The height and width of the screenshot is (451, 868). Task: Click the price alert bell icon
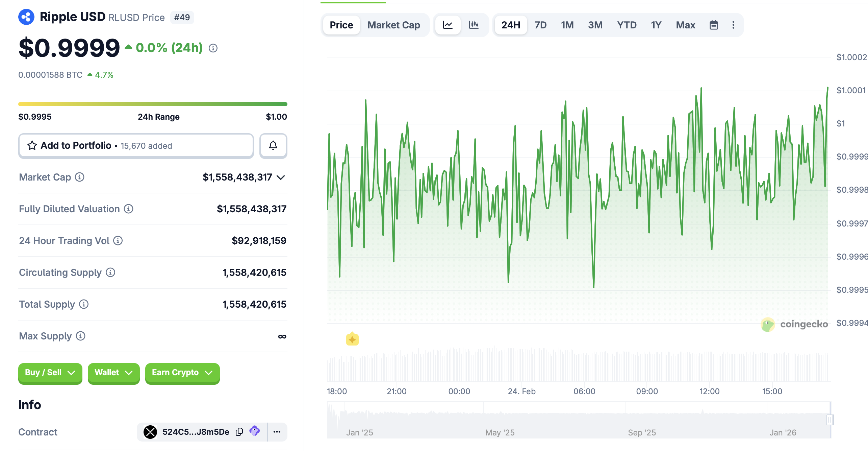click(273, 146)
